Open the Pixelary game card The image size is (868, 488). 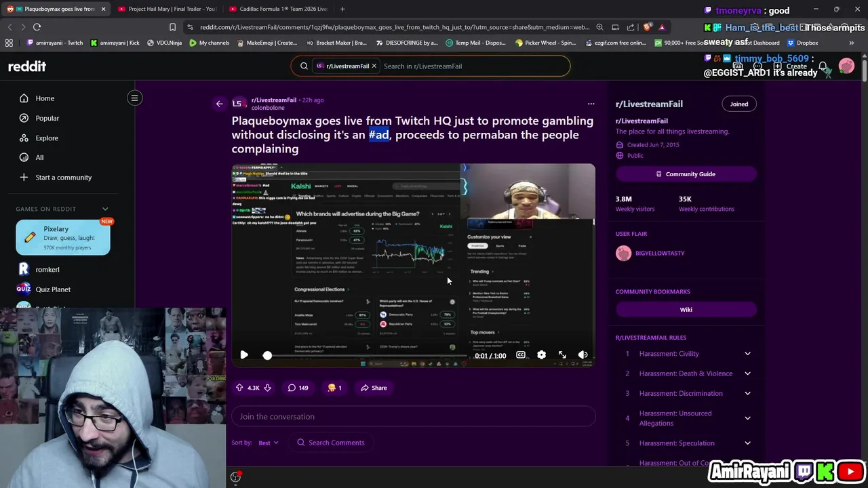[x=63, y=237]
